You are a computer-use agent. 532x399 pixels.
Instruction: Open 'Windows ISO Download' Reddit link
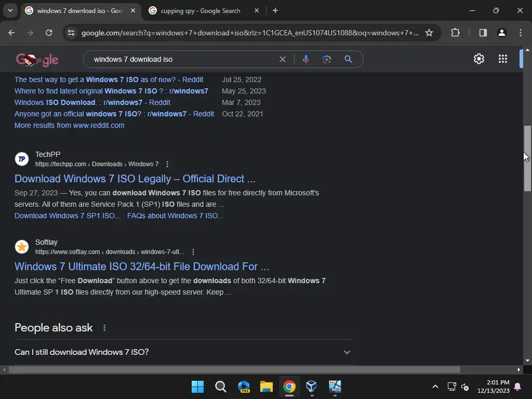click(92, 102)
